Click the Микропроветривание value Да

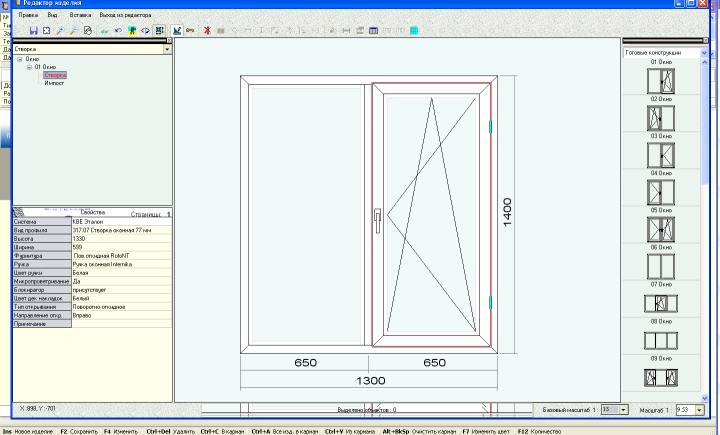[122, 281]
